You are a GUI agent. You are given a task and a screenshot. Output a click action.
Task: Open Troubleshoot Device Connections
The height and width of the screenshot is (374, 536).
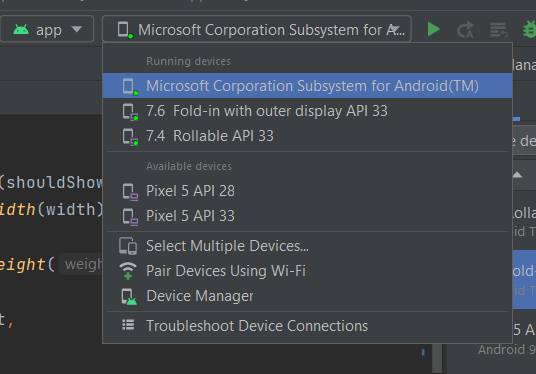click(x=307, y=326)
